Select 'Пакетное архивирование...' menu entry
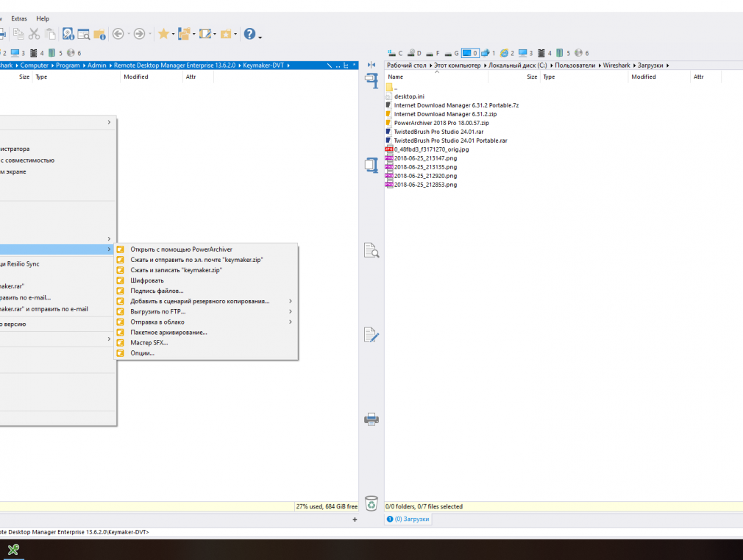This screenshot has width=743, height=560. [206, 333]
